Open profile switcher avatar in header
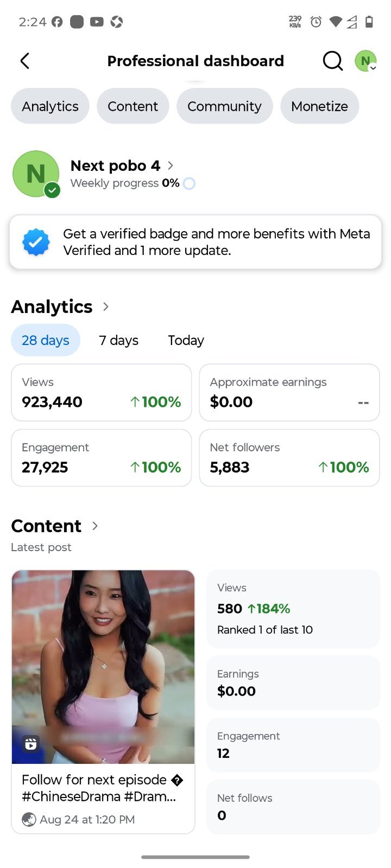 (365, 61)
